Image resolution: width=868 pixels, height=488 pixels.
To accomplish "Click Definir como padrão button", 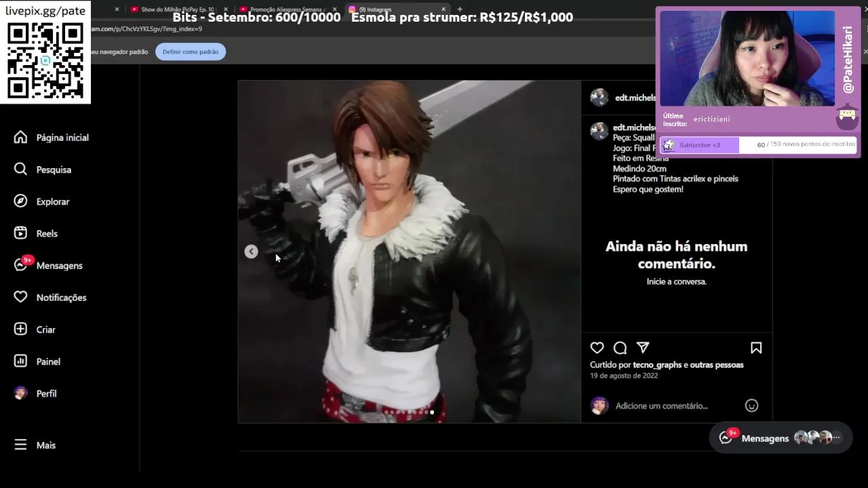I will point(191,52).
